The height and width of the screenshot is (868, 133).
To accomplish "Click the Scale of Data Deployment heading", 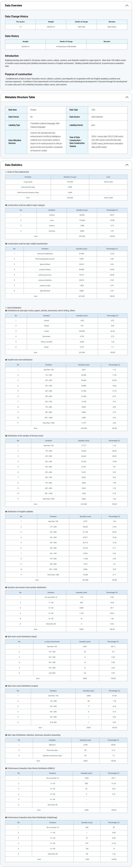I will click(x=18, y=172).
